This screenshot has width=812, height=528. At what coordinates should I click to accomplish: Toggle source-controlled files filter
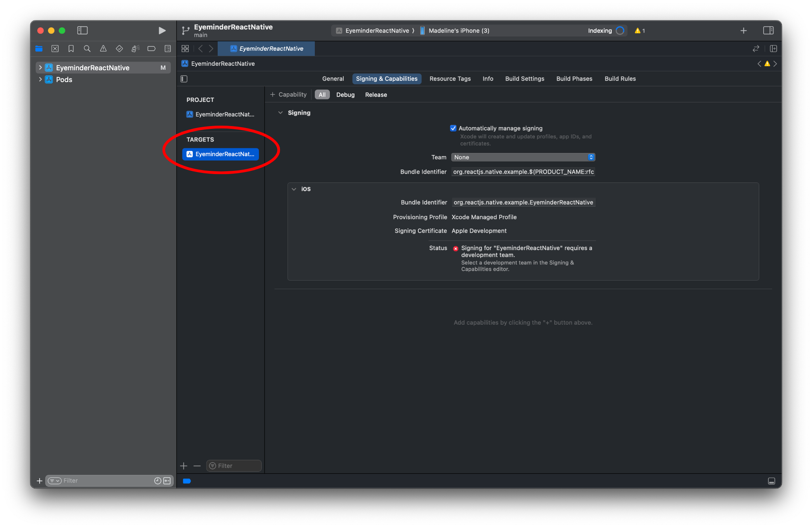click(167, 481)
